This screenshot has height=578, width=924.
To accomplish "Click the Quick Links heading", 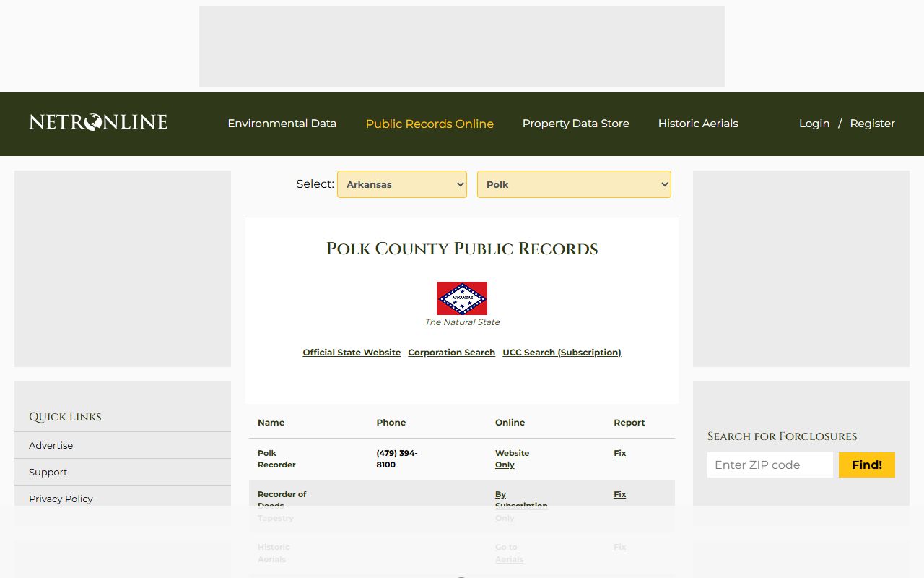I will [65, 417].
